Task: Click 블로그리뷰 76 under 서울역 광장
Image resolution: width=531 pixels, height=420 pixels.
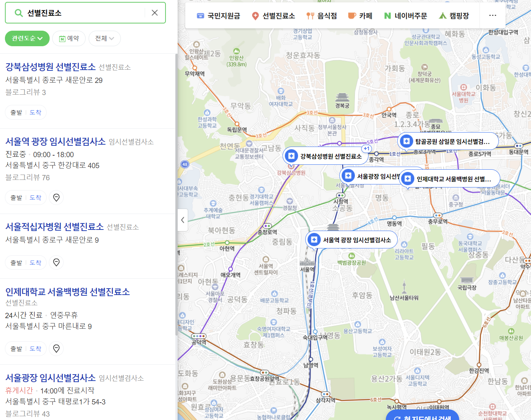Action: click(x=28, y=177)
